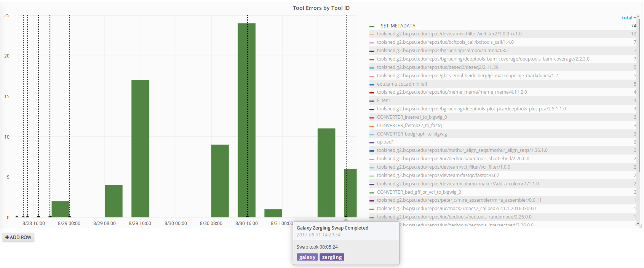
Task: Toggle bcftools_call/1.4.0 legend entry
Action: click(445, 42)
